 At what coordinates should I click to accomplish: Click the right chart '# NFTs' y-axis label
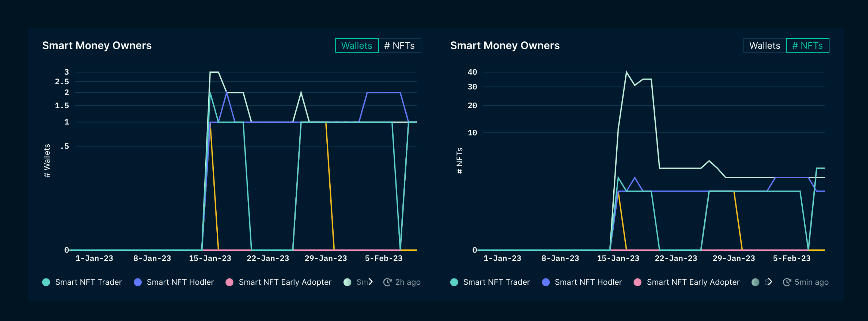pyautogui.click(x=459, y=161)
